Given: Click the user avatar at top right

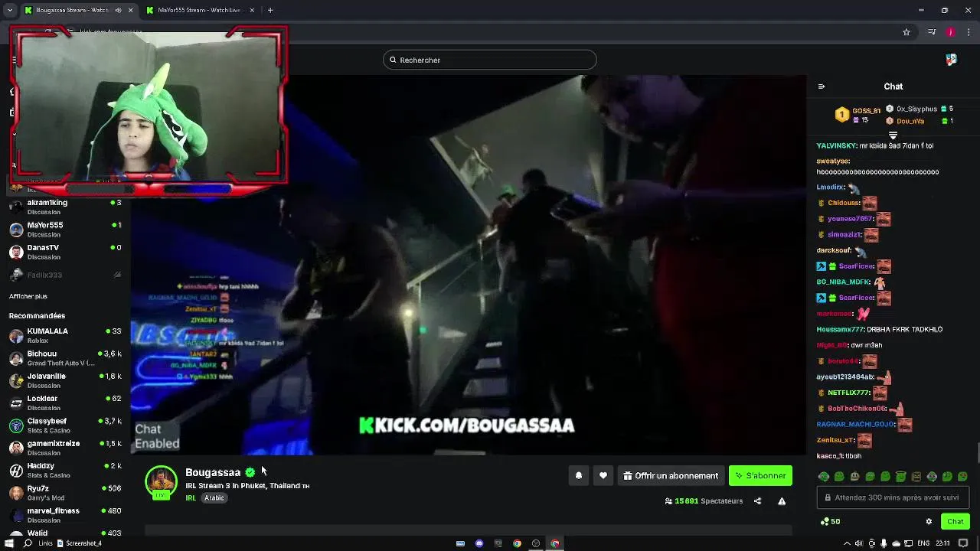Looking at the screenshot, I should (951, 60).
